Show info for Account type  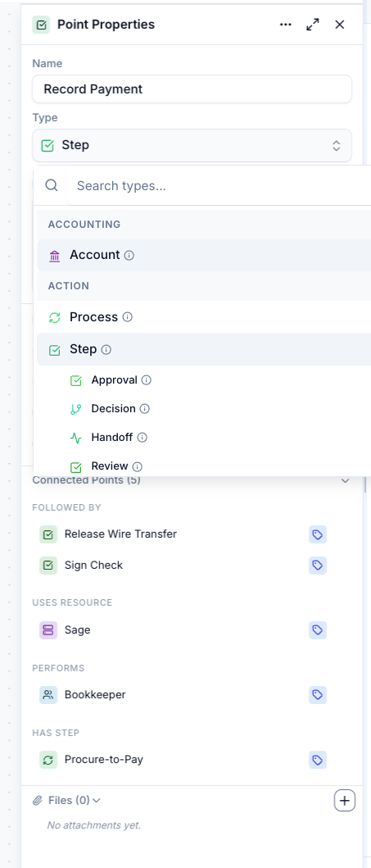pyautogui.click(x=129, y=256)
